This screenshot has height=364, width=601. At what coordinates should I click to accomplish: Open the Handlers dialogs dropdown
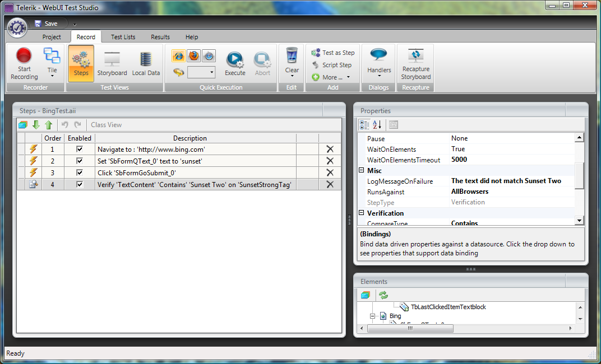coord(379,62)
